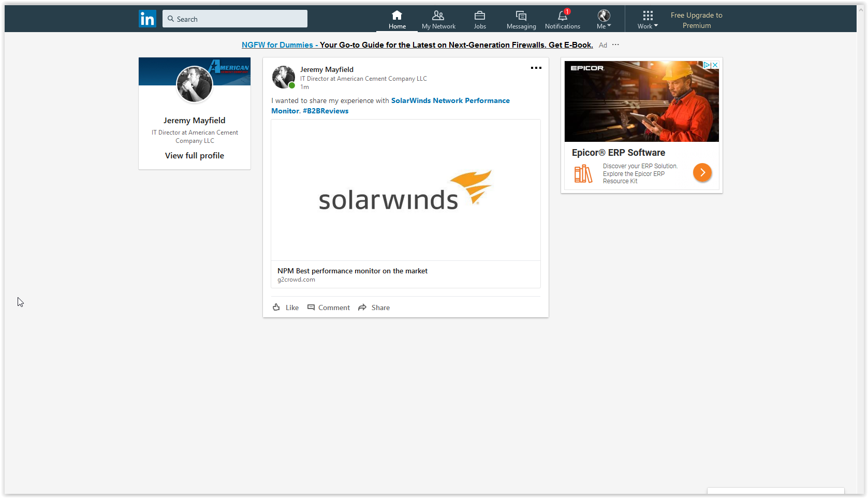The image size is (868, 498).
Task: Open the solarwinds logo link preview
Action: point(406,190)
